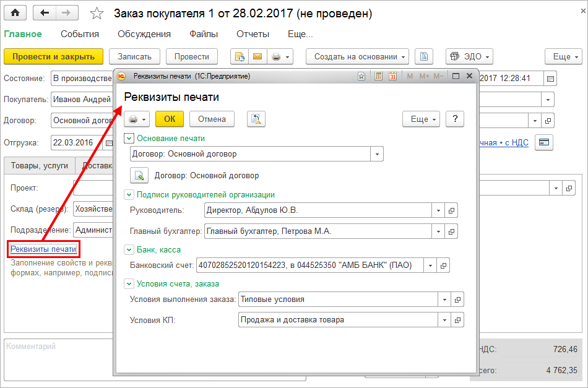Open document structure icon next to Создать на основании
Screen dimensions: 588x388
[424, 56]
